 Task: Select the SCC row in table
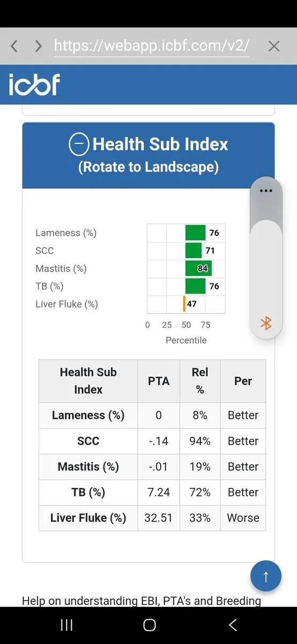coord(152,441)
